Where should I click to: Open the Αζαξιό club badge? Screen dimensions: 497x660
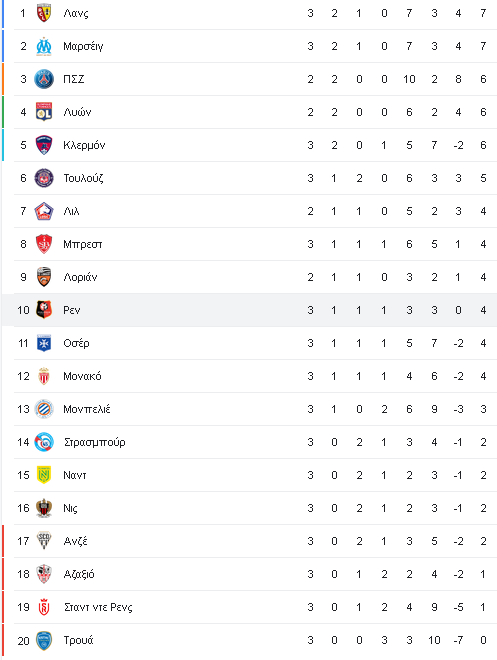44,574
